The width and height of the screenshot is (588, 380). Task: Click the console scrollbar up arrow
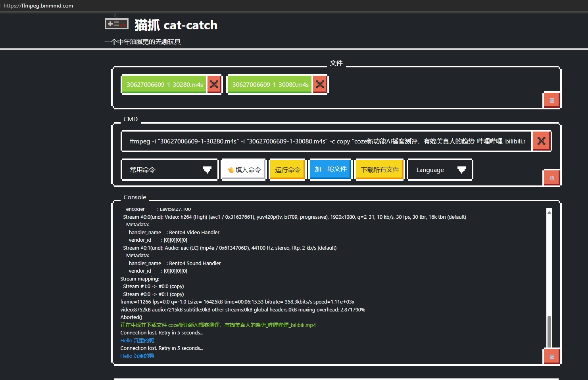[549, 212]
